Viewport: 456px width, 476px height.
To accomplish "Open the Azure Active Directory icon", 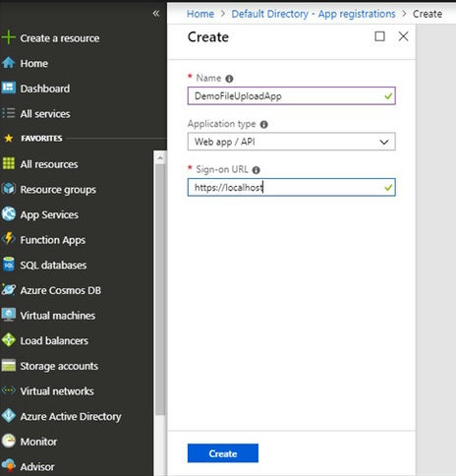I will point(9,416).
